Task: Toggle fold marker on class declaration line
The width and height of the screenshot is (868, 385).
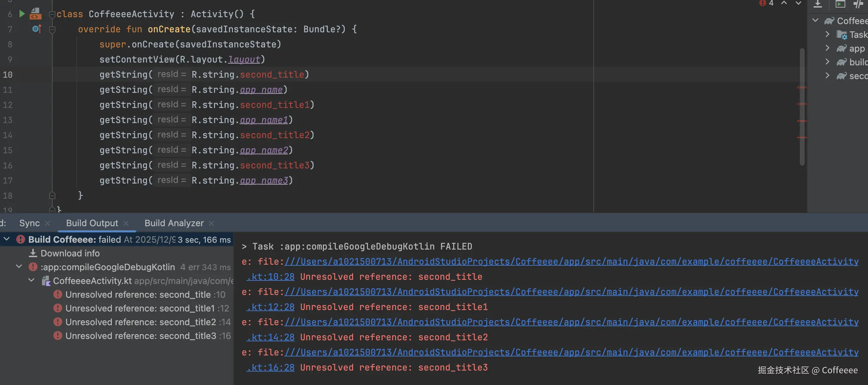Action: 52,14
